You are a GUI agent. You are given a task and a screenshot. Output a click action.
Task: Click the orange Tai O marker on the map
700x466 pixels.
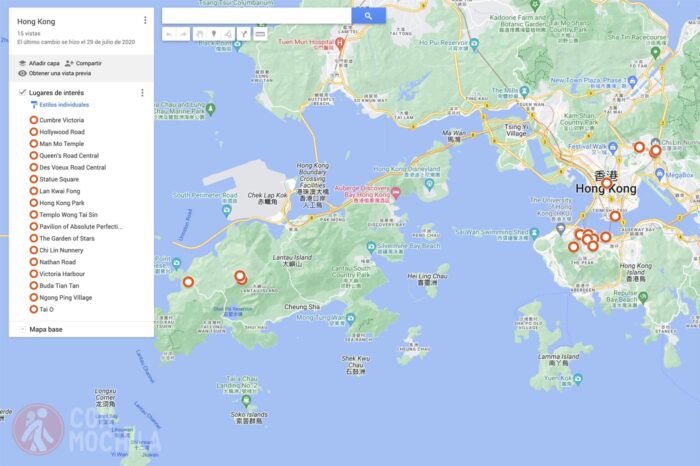[x=188, y=282]
